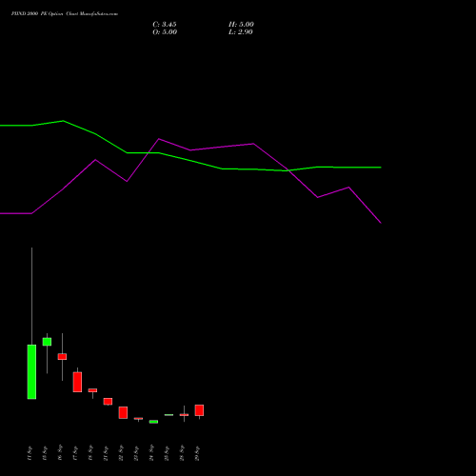476x476 pixels.
Task: Click the PIIND 2800 PE chart title
Action: click(x=65, y=14)
